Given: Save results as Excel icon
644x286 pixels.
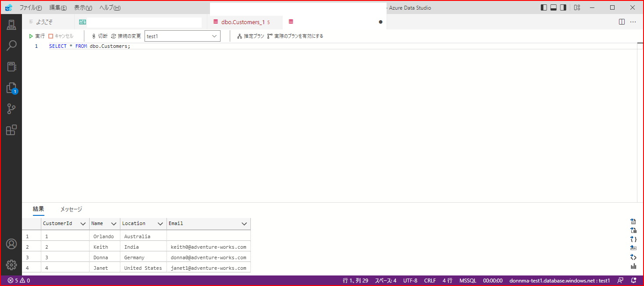Looking at the screenshot, I should (x=633, y=230).
